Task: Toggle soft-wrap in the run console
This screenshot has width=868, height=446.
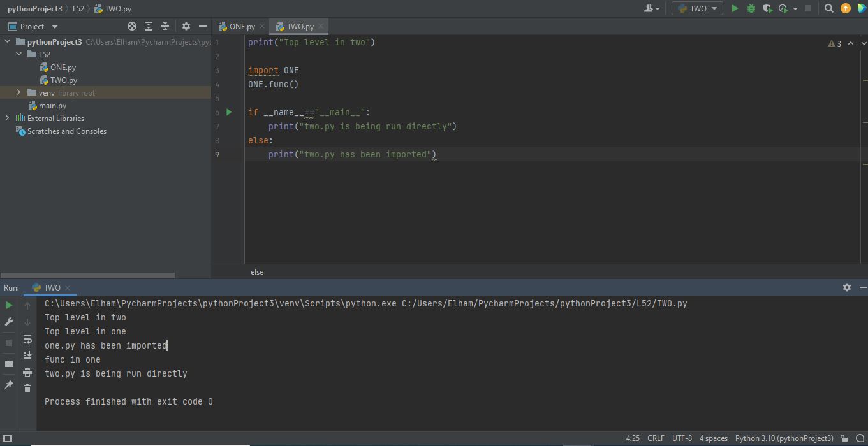Action: click(x=27, y=339)
